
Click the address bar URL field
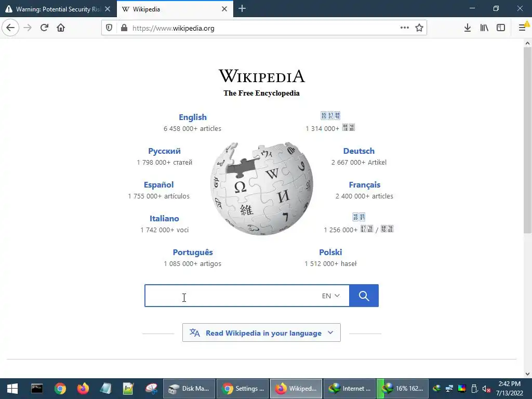(264, 28)
